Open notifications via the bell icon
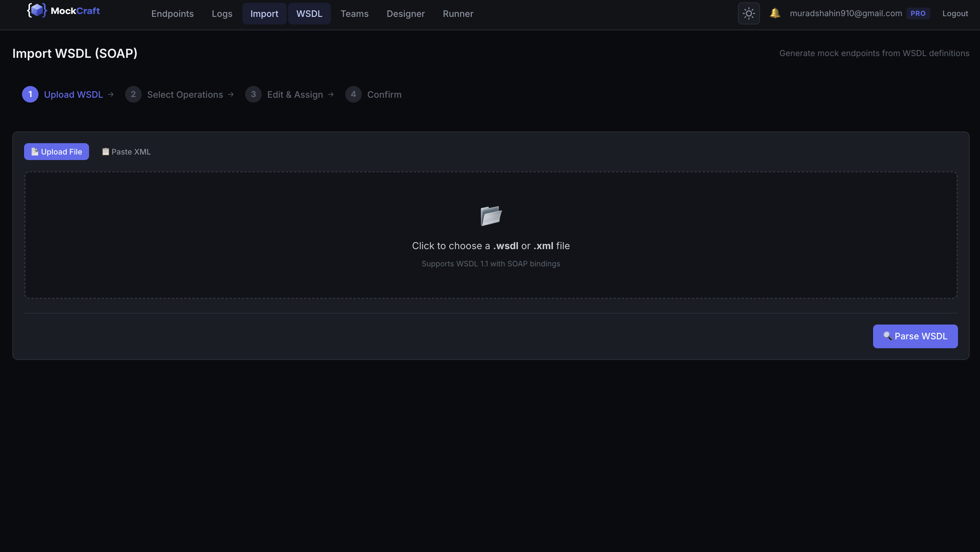Viewport: 980px width, 552px height. coord(775,13)
